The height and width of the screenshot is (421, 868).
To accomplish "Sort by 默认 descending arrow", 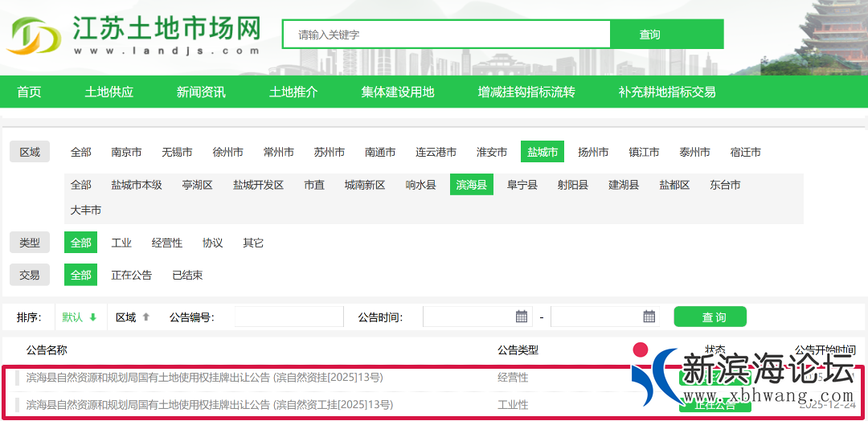I will [92, 317].
